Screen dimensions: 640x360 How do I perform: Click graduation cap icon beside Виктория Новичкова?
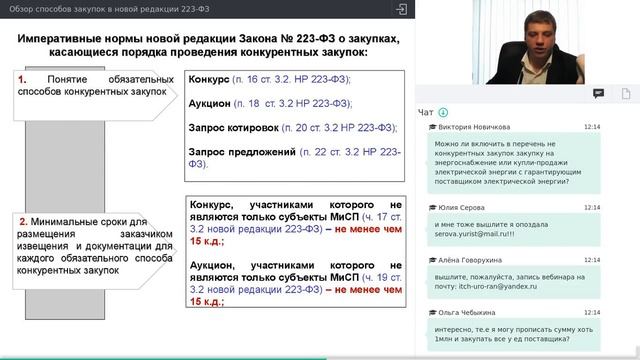[432, 127]
